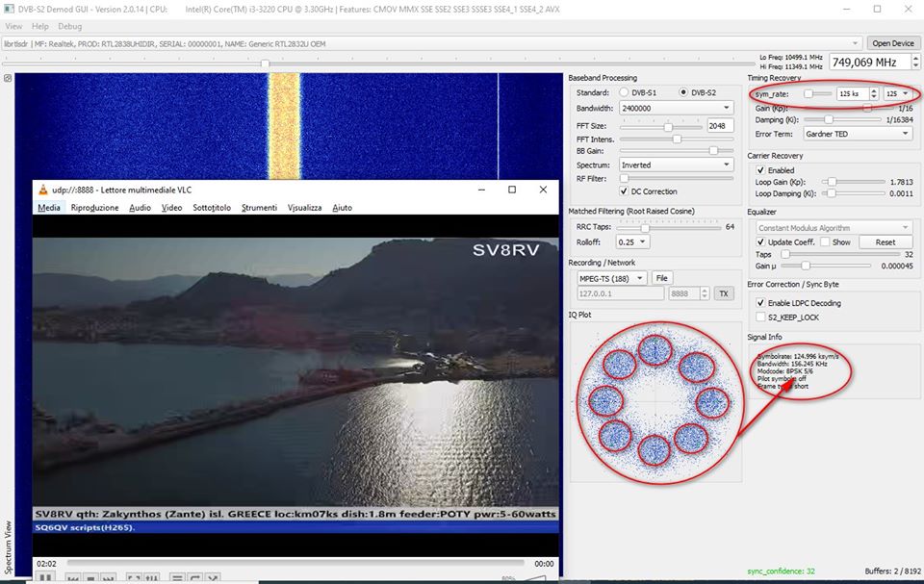Enable the S2_KEEP_LOCK checkbox
Viewport: 924px width, 584px height.
(x=760, y=317)
